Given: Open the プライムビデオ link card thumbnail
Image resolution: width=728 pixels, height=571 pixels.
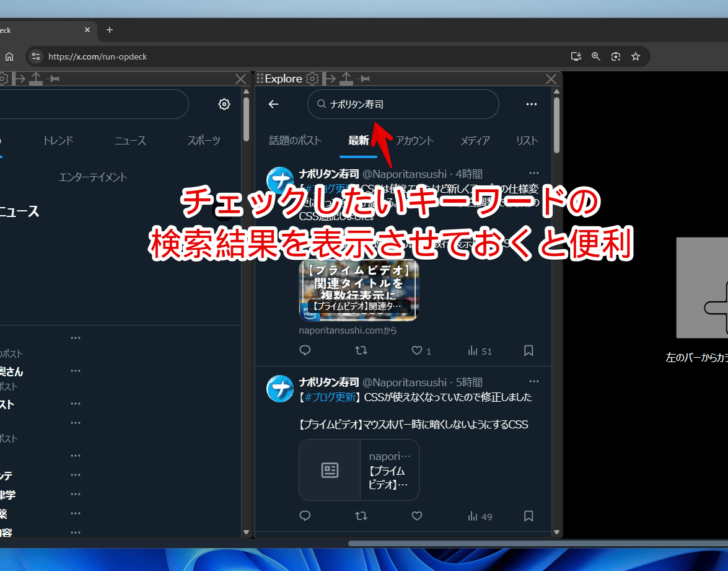Looking at the screenshot, I should pos(359,290).
